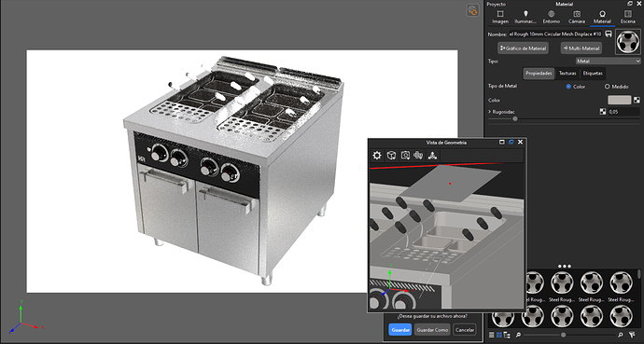
Task: Click the camera icon in Vista de Geometría toolbar
Action: [405, 156]
